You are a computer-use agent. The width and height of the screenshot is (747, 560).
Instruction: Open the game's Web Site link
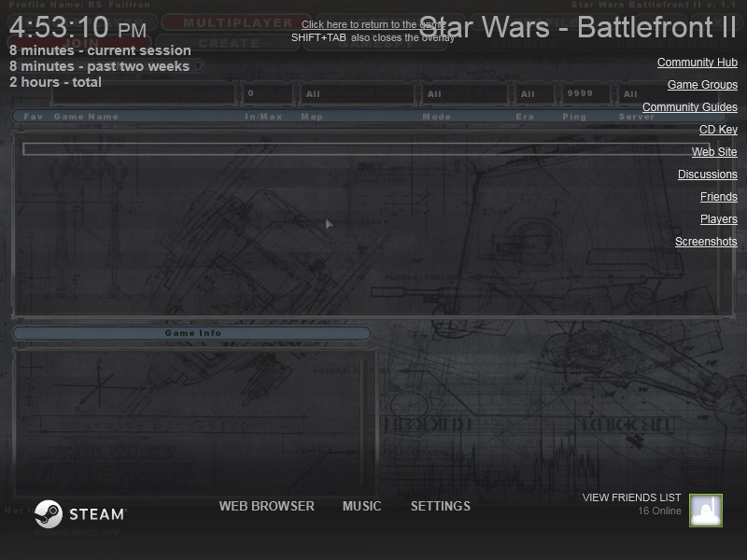(x=713, y=152)
